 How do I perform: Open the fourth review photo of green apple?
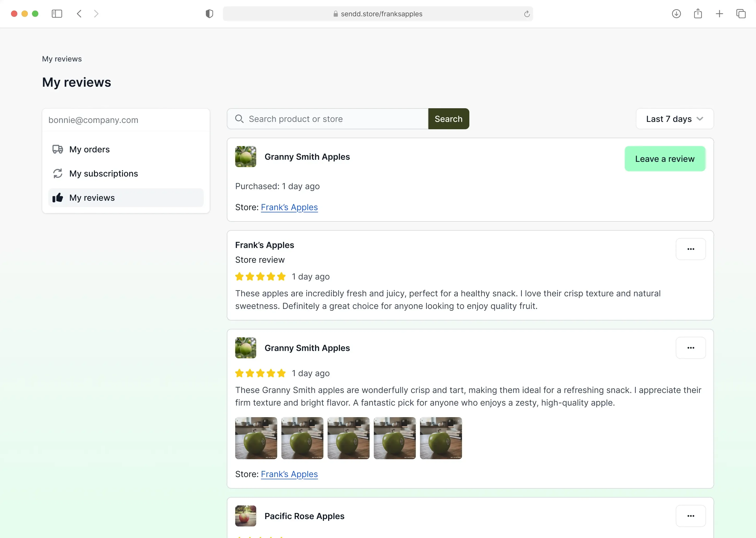[x=395, y=438]
